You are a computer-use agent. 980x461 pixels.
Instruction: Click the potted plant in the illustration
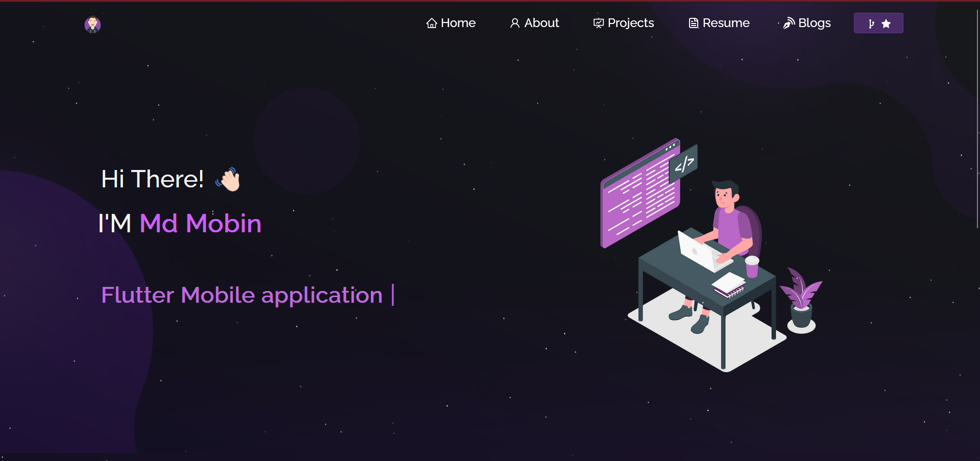tap(801, 301)
